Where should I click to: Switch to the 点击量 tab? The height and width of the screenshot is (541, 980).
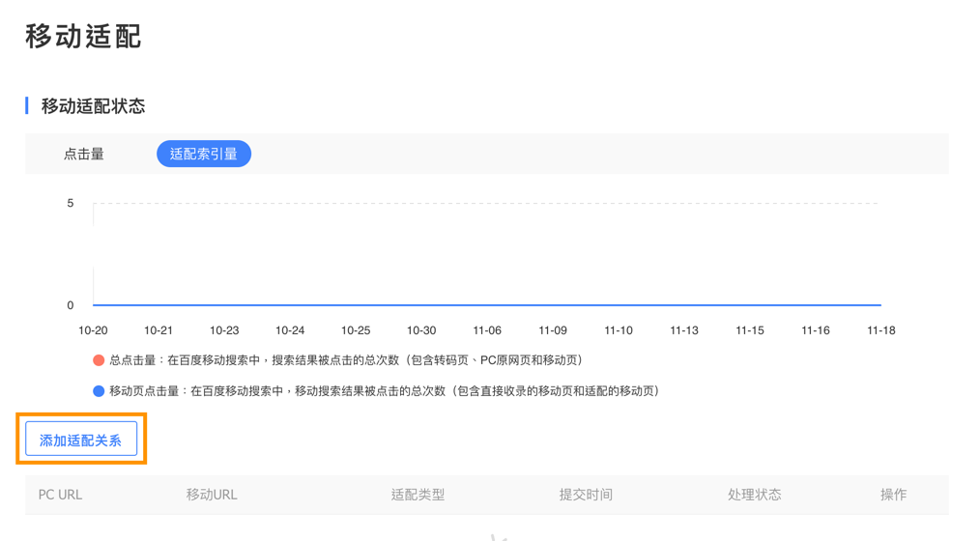pyautogui.click(x=84, y=154)
